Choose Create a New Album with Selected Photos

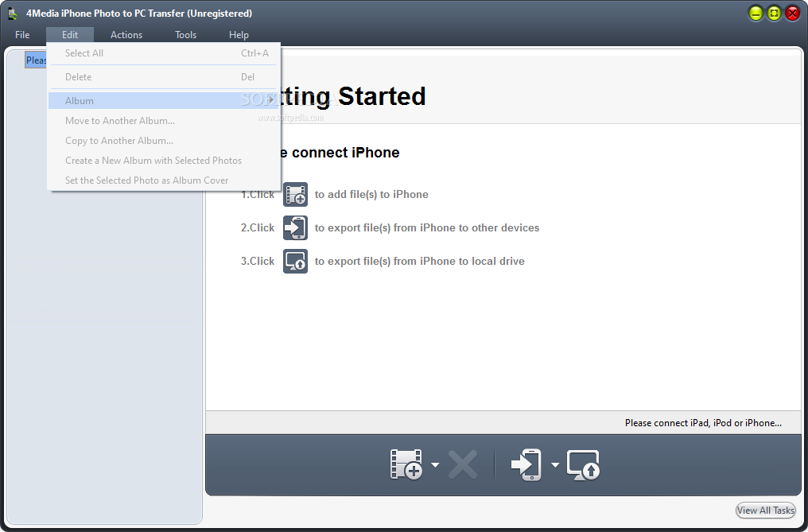(x=164, y=161)
